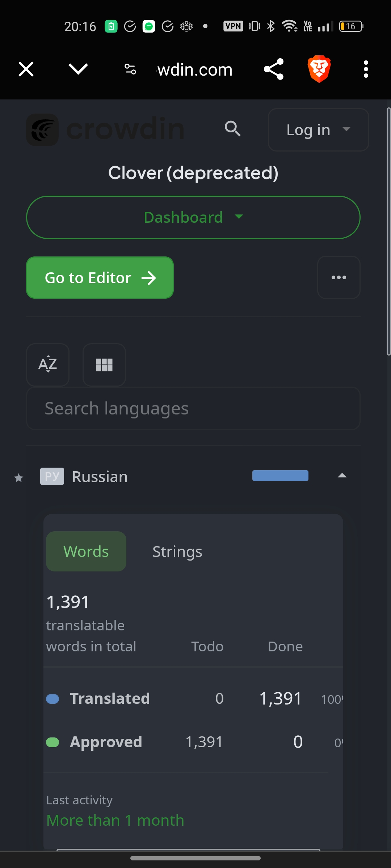Click the Russian blue progress bar

[x=280, y=476]
